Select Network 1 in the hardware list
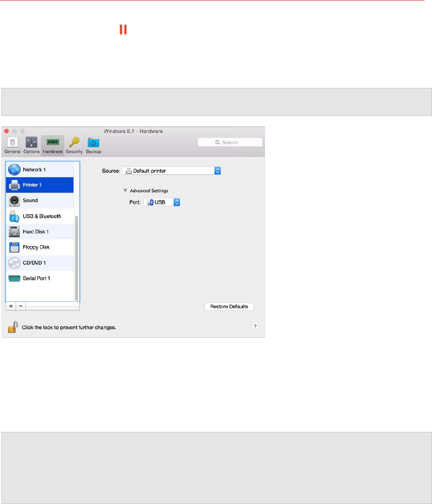 coord(40,169)
